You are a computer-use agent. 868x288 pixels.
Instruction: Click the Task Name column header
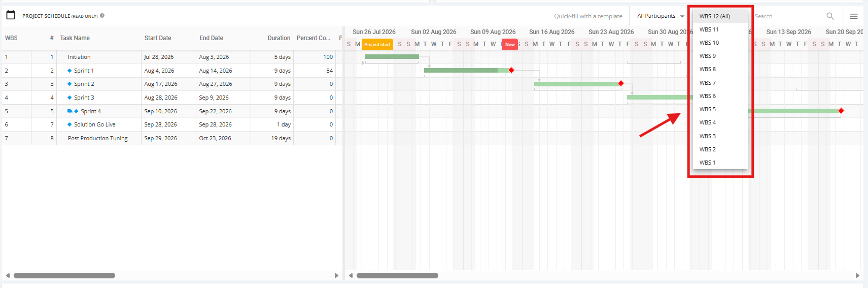pyautogui.click(x=75, y=38)
